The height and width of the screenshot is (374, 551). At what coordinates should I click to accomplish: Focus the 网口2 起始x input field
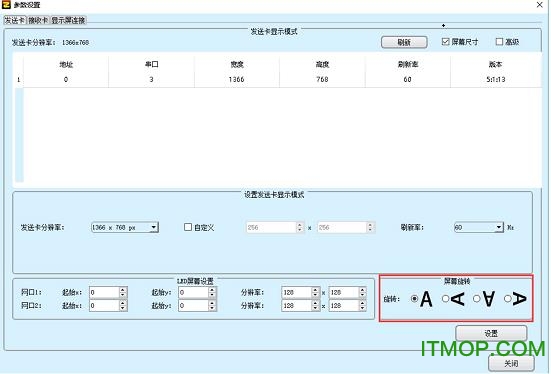[104, 305]
